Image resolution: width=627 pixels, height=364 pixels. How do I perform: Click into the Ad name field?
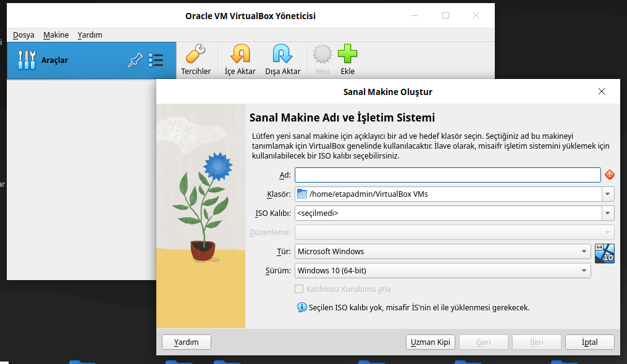447,175
